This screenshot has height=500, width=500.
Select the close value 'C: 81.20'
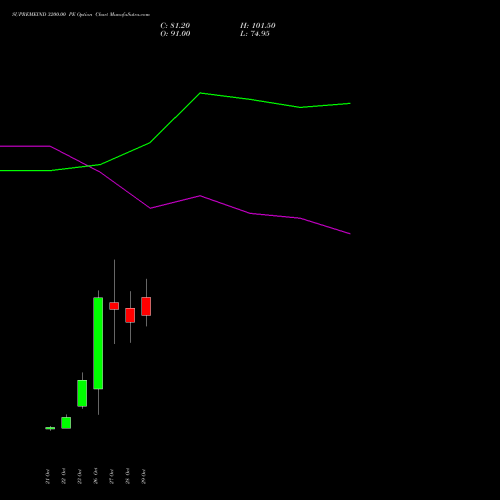175,26
